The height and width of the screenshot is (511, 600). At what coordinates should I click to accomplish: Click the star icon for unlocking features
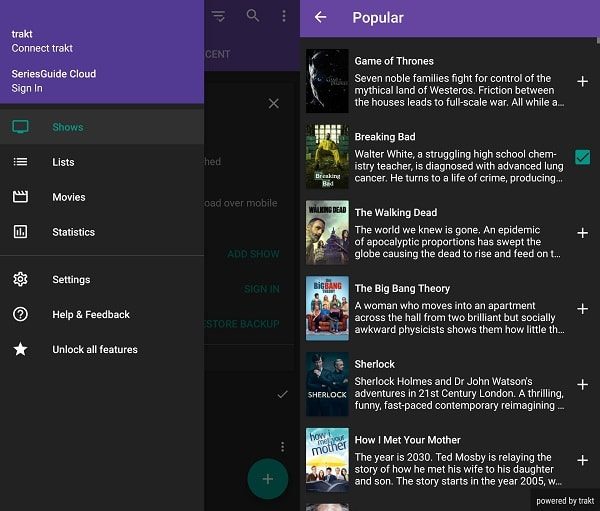click(20, 349)
